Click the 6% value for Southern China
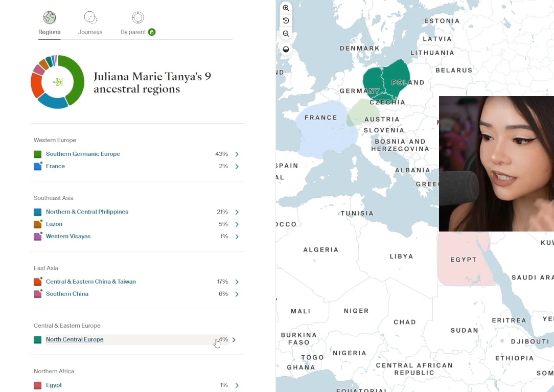The image size is (554, 392). tap(223, 294)
